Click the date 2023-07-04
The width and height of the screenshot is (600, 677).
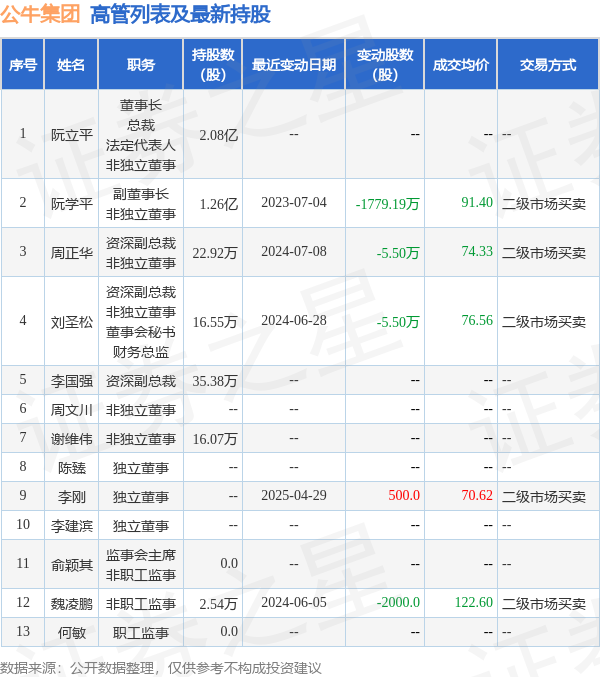click(294, 202)
